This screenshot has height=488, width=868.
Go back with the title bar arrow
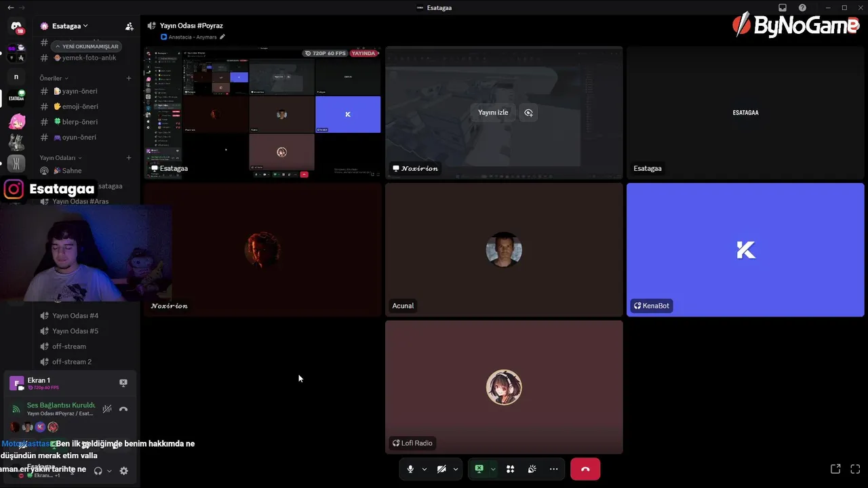[x=10, y=7]
